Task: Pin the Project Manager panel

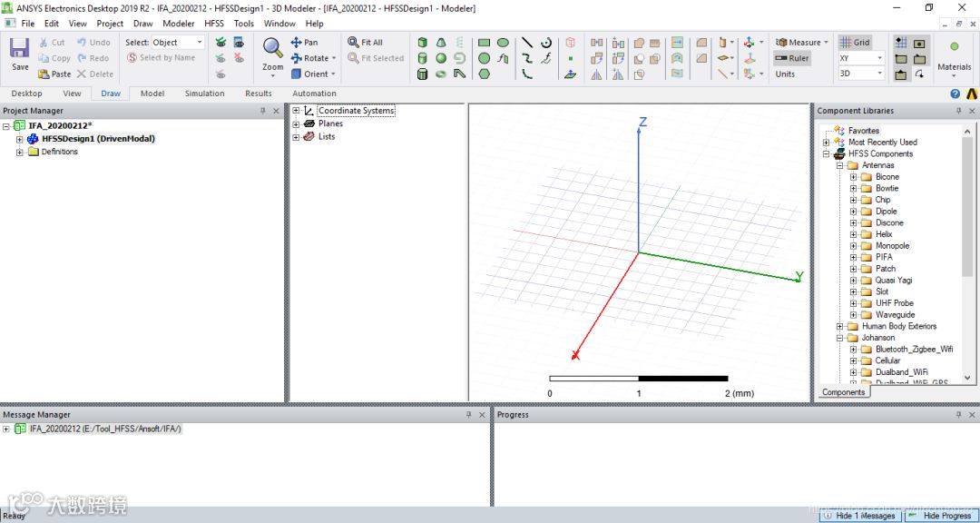Action: 262,111
